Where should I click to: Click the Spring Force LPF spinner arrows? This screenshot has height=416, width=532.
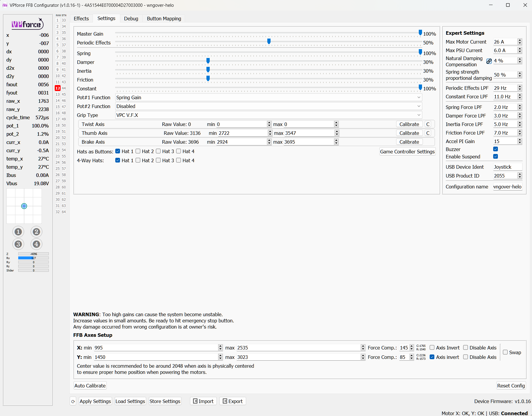pyautogui.click(x=520, y=107)
